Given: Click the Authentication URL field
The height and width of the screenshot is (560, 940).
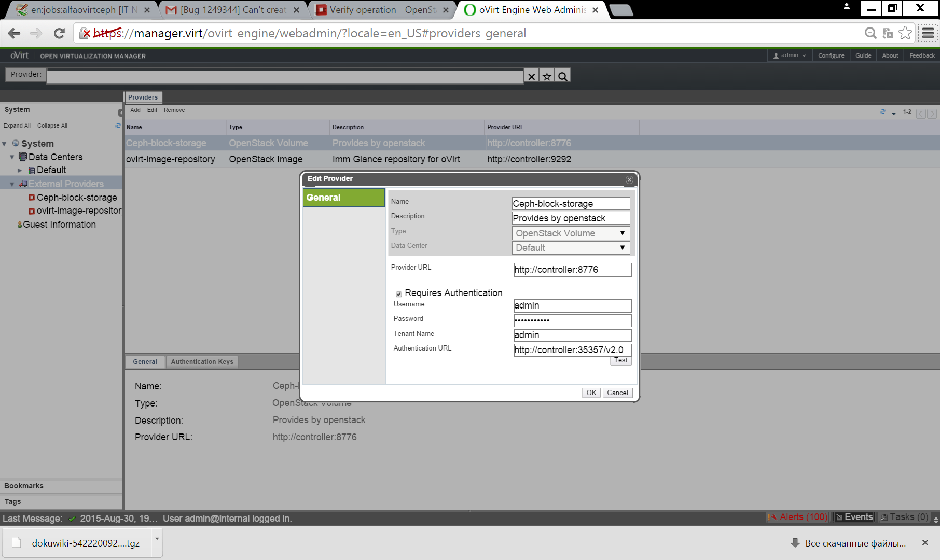Looking at the screenshot, I should coord(572,350).
